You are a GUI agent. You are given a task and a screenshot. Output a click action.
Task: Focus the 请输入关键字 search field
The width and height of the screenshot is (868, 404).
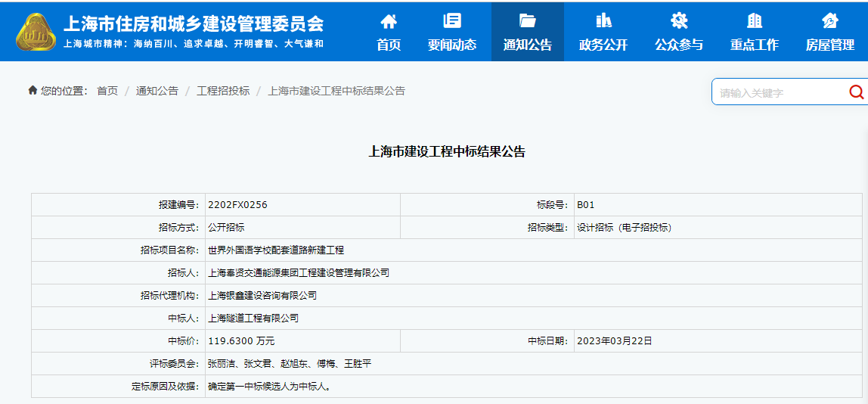click(x=779, y=92)
